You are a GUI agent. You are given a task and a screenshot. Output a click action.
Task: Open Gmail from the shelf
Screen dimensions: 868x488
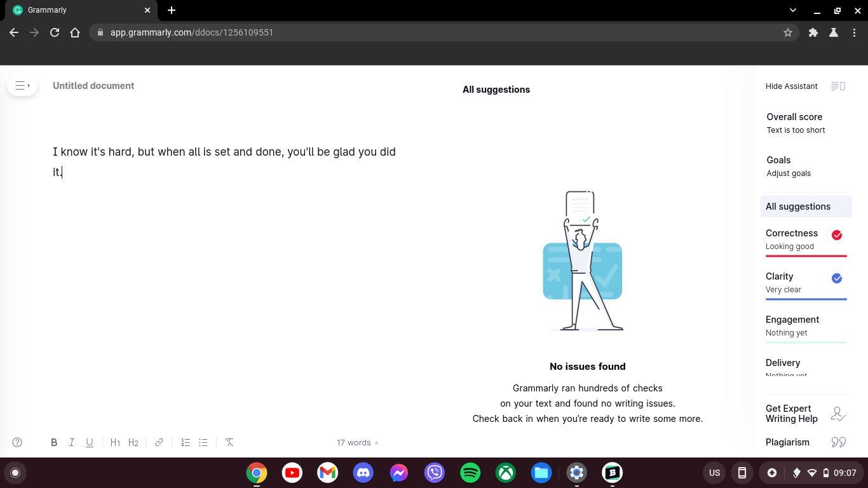(x=328, y=473)
